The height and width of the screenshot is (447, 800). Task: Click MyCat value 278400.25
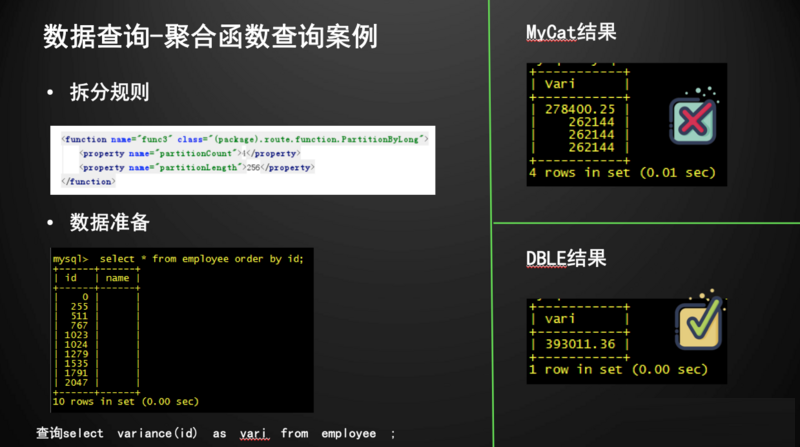pyautogui.click(x=580, y=109)
